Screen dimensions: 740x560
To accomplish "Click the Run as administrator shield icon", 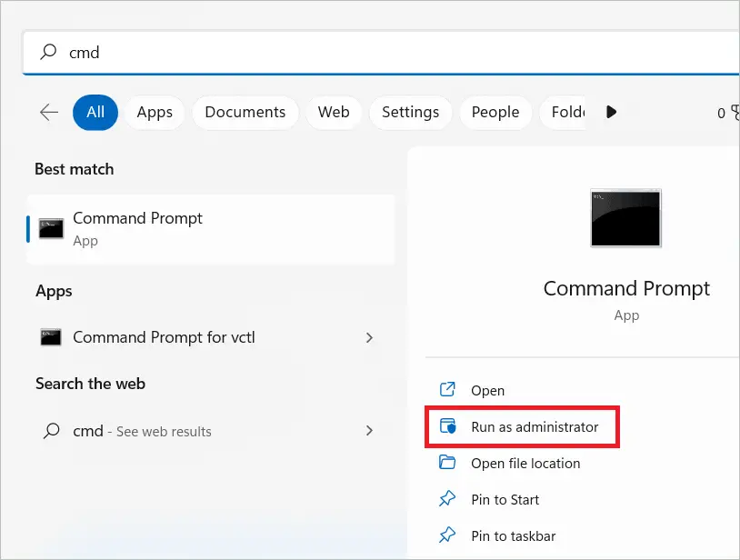I will tap(447, 426).
